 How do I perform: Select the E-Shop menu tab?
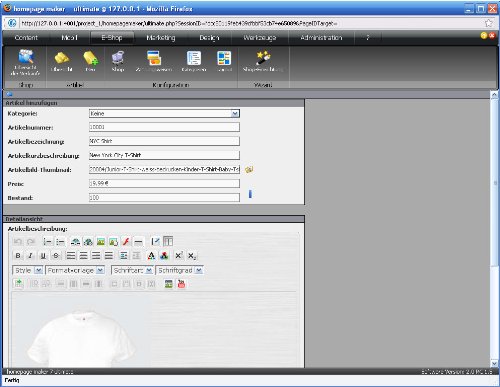click(112, 38)
